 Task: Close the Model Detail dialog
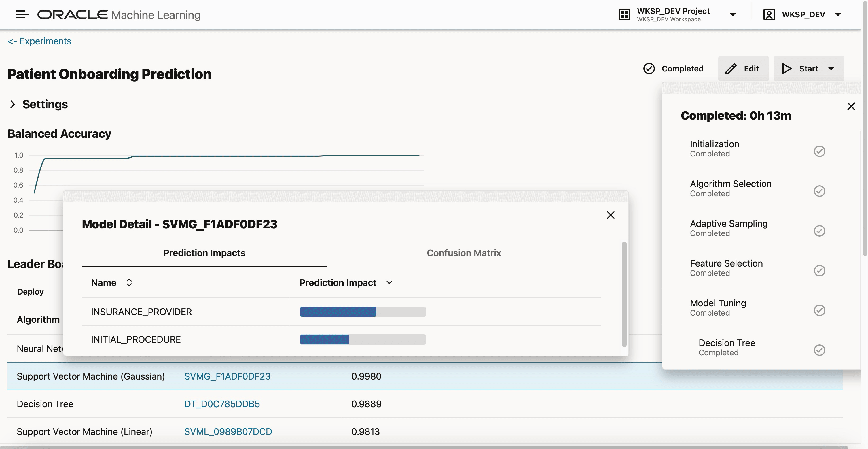tap(611, 215)
